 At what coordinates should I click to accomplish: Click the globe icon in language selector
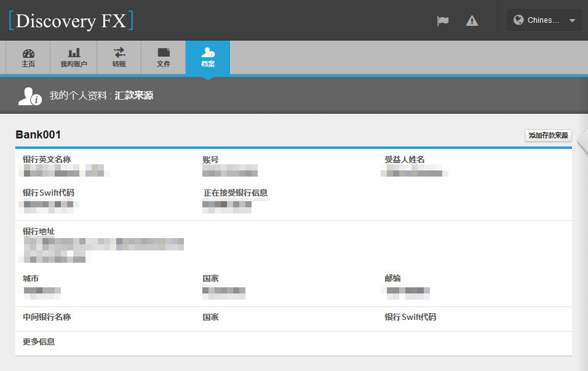pyautogui.click(x=518, y=20)
